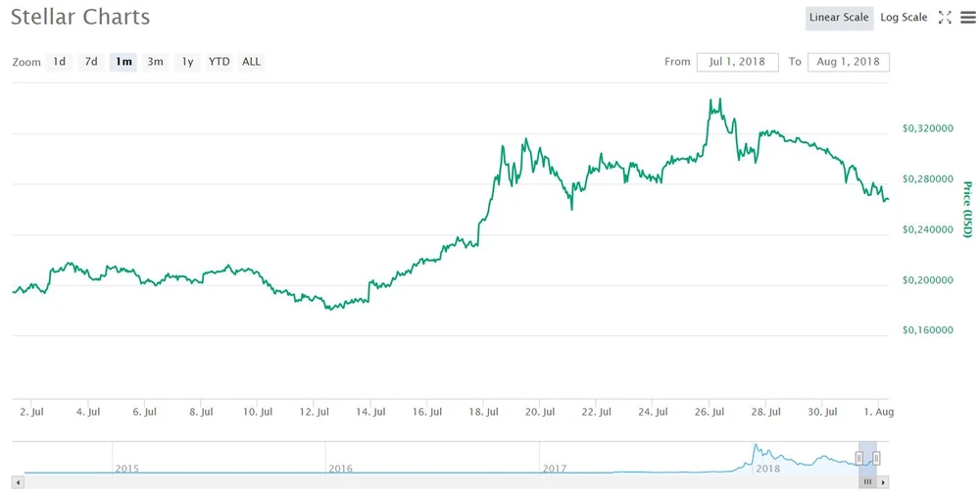Click navigator scrollbar right arrow
This screenshot has width=980, height=497.
tap(883, 482)
